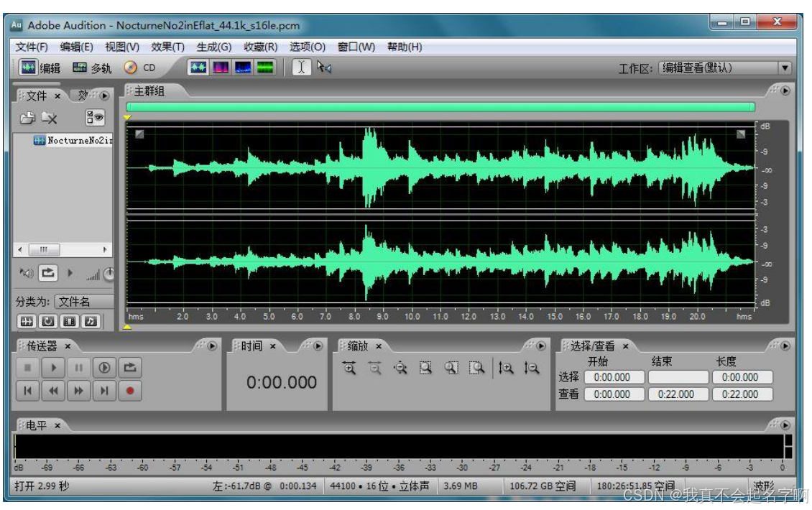The image size is (812, 510).
Task: Open 效果(T) menu
Action: [x=167, y=47]
